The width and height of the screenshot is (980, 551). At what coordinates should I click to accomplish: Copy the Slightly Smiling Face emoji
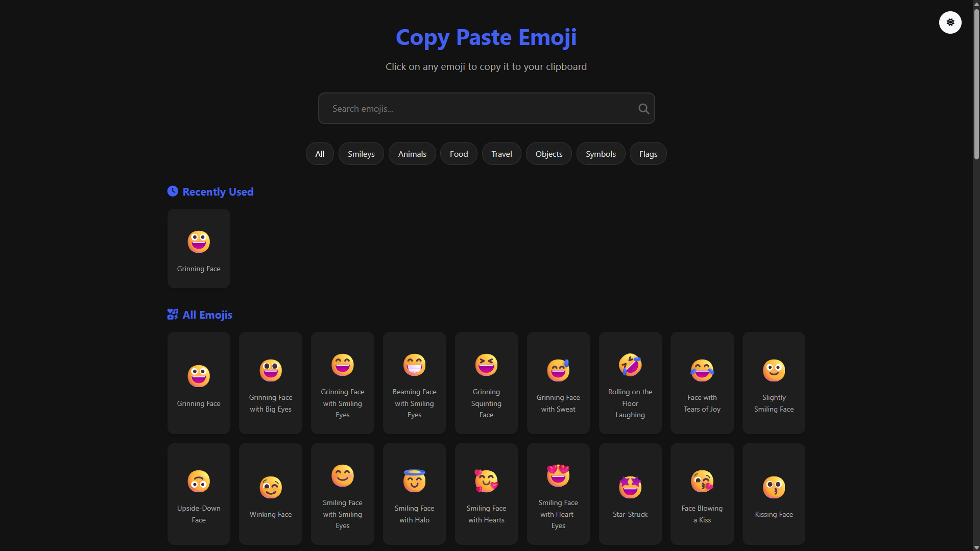coord(774,383)
